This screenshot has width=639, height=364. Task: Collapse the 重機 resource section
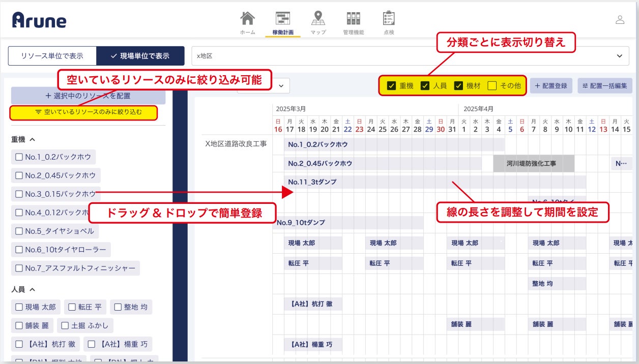pyautogui.click(x=32, y=139)
